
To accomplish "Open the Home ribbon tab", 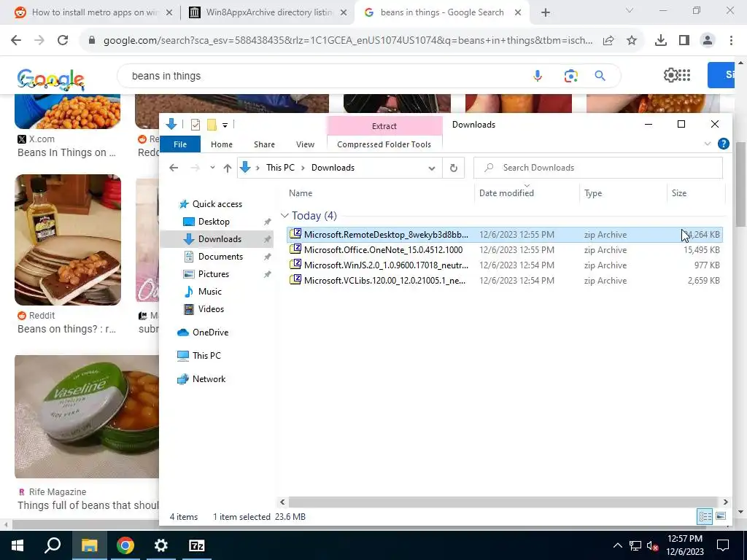I will (222, 144).
